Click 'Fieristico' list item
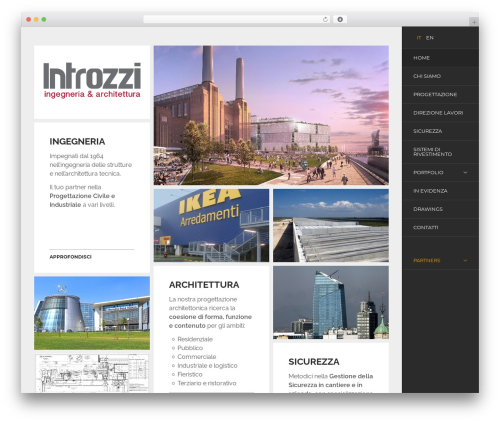This screenshot has width=500, height=423. (x=190, y=374)
